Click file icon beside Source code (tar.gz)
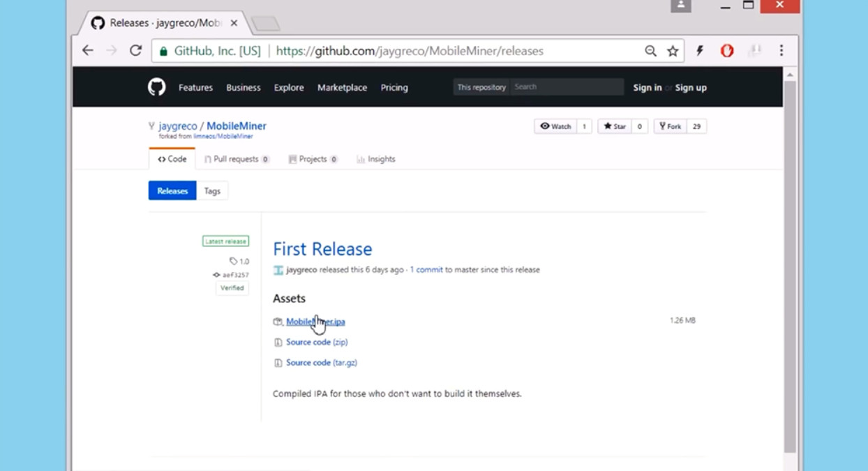The image size is (868, 471). click(278, 363)
